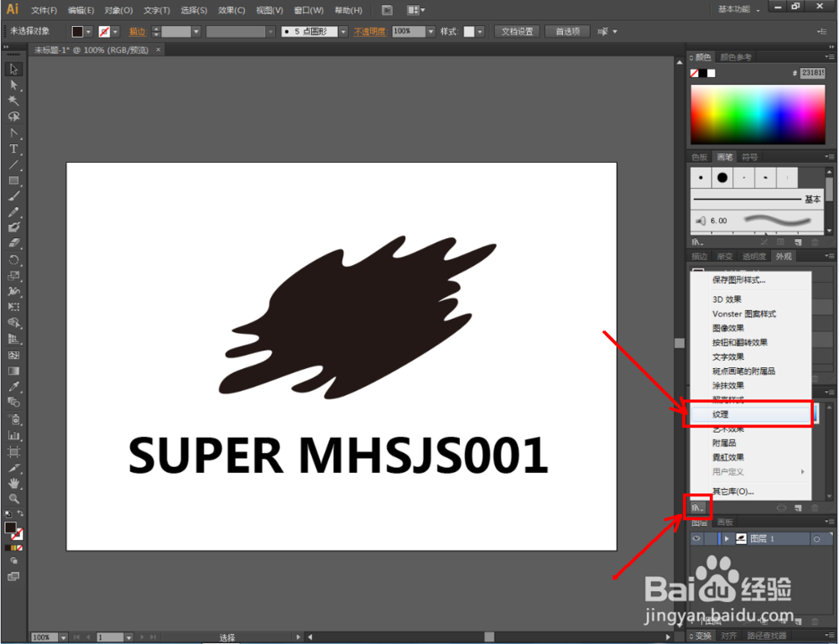839x644 pixels.
Task: Select the Paintbrush tool
Action: click(13, 196)
